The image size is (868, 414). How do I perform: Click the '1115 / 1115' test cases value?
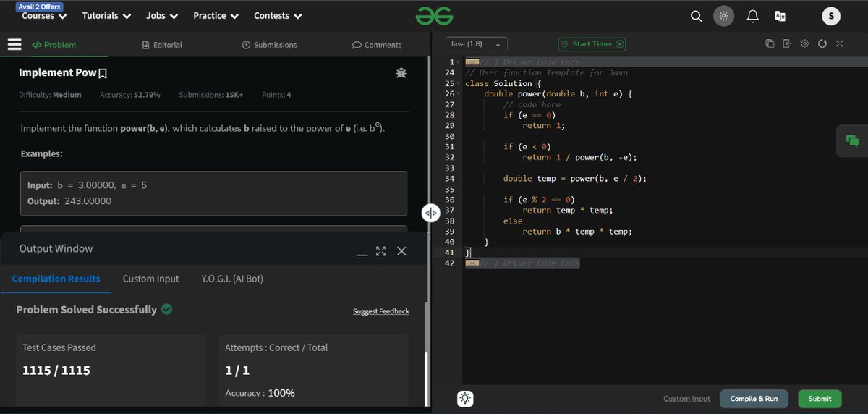(56, 371)
